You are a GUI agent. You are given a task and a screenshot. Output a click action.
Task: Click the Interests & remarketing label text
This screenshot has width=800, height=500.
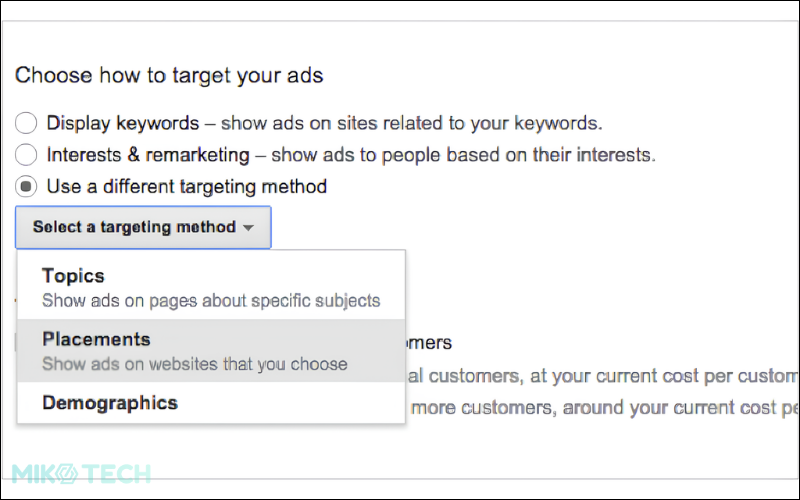pos(148,155)
